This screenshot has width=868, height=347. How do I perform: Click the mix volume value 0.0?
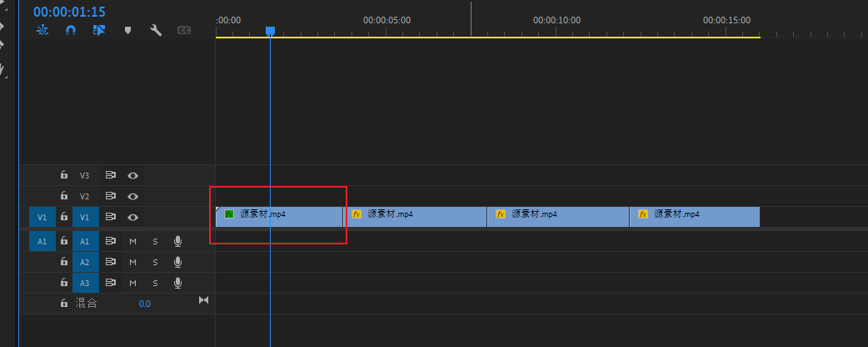145,304
